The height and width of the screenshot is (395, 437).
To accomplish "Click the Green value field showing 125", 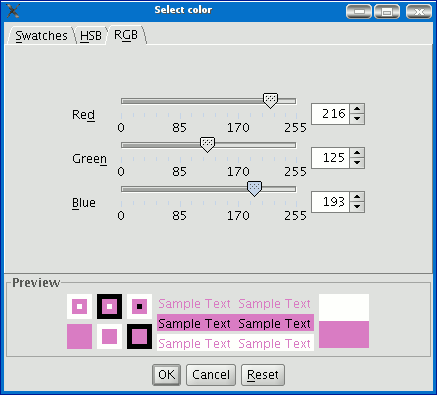I will pyautogui.click(x=330, y=158).
